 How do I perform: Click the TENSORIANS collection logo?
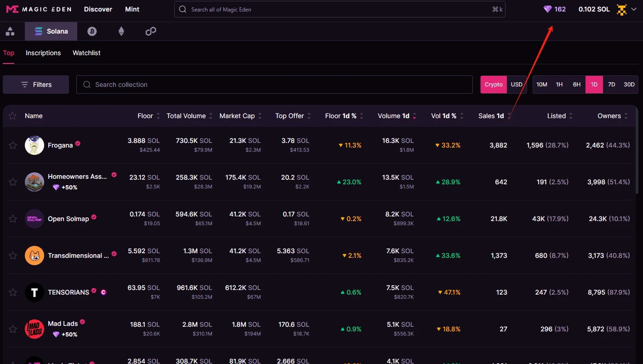click(x=34, y=292)
